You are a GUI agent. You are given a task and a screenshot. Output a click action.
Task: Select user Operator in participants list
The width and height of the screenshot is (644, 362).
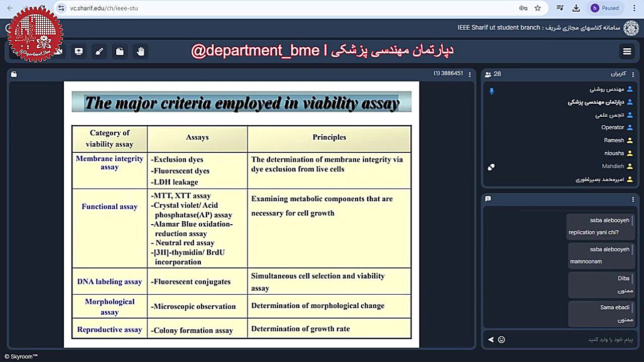(x=612, y=127)
